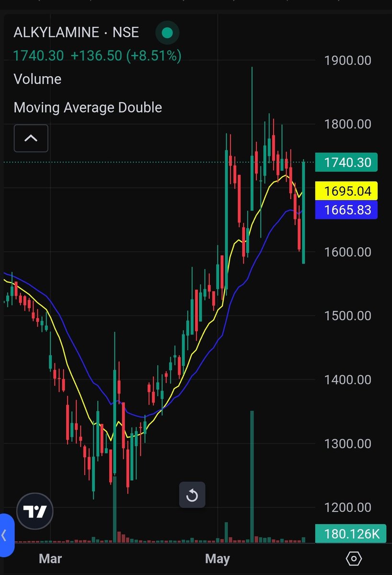
Task: Open the TradingView logo link
Action: [35, 512]
